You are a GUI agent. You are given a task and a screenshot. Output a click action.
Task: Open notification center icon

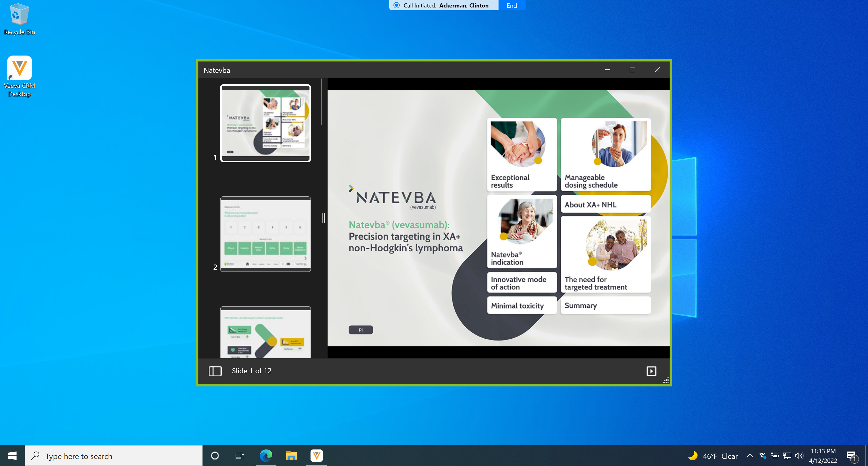tap(851, 456)
